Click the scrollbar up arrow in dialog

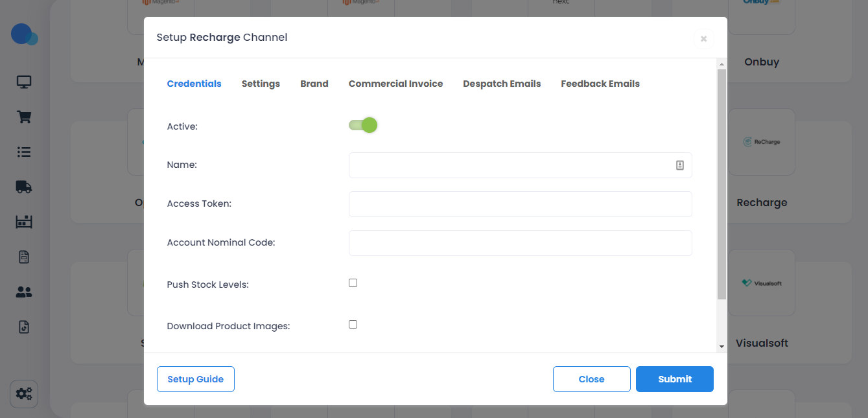[721, 64]
